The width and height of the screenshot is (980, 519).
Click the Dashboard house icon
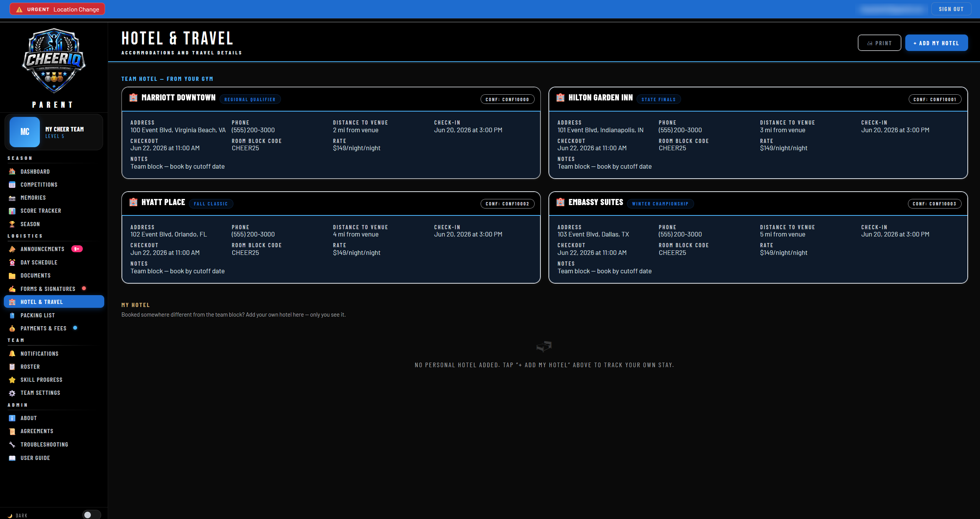click(x=12, y=171)
